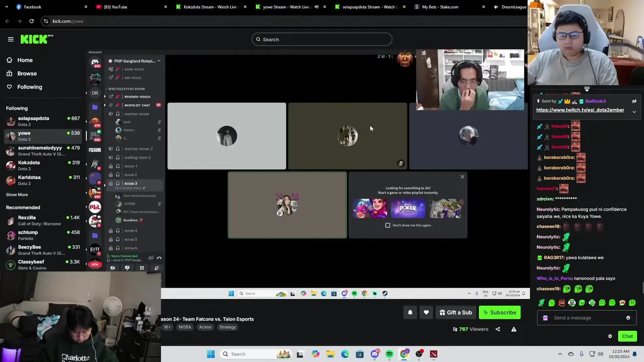Follow the channel with the heart icon
The height and width of the screenshot is (362, 644).
pyautogui.click(x=426, y=312)
